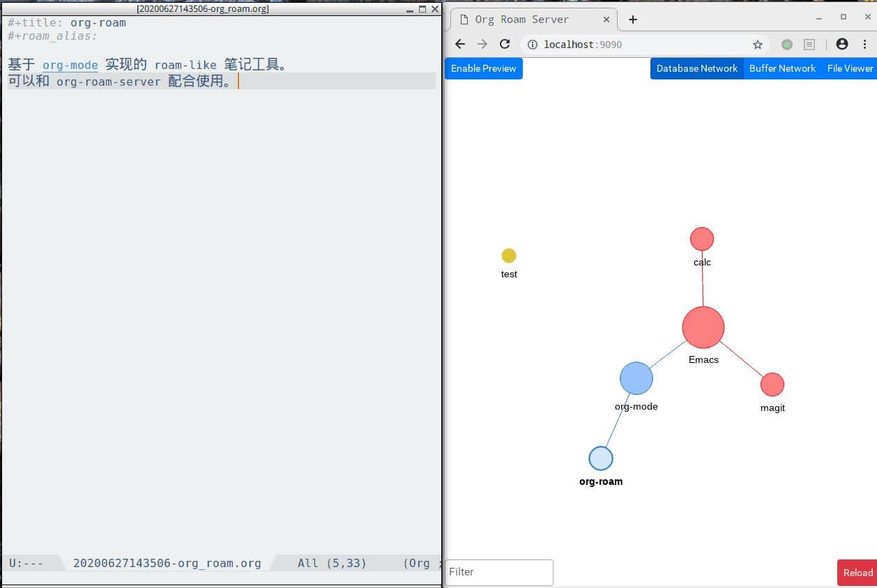Click the Emacs window title bar
Screen dimensions: 877x588
point(202,9)
